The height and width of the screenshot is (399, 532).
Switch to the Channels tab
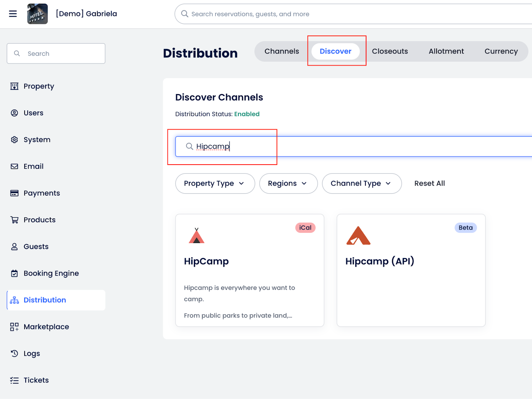click(x=282, y=51)
